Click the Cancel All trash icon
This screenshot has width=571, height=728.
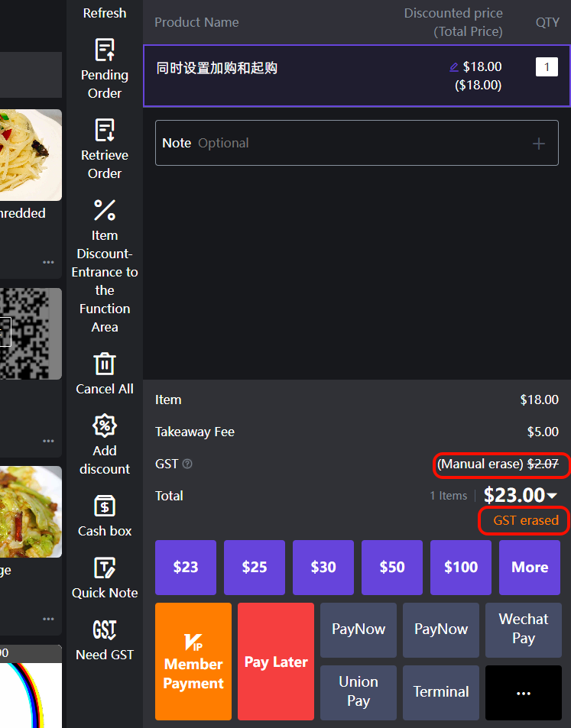point(105,364)
